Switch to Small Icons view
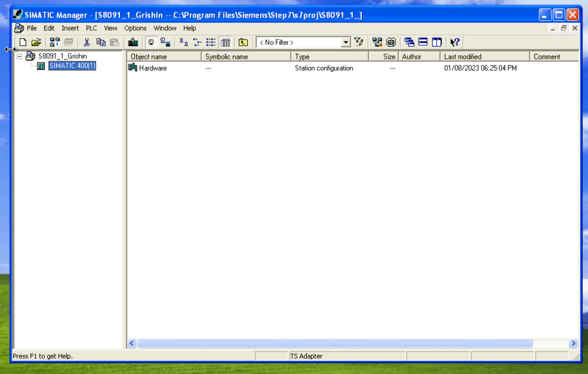Image resolution: width=588 pixels, height=374 pixels. click(x=197, y=42)
